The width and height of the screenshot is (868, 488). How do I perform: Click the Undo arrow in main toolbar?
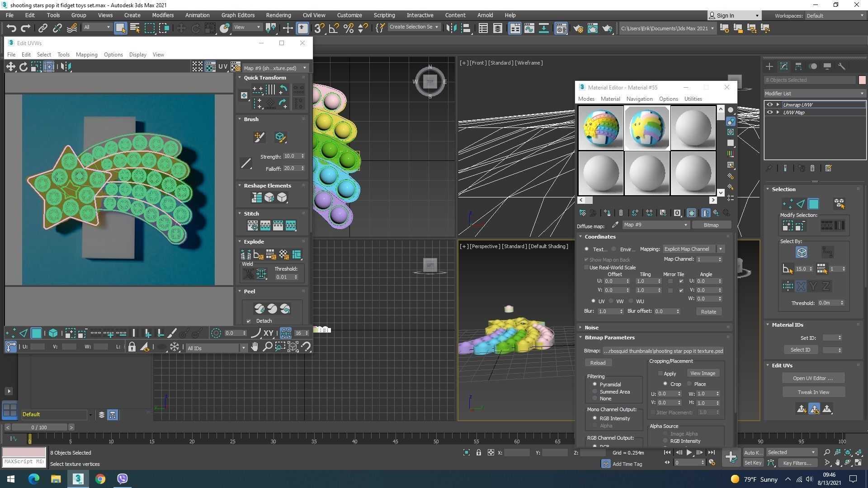click(x=11, y=28)
